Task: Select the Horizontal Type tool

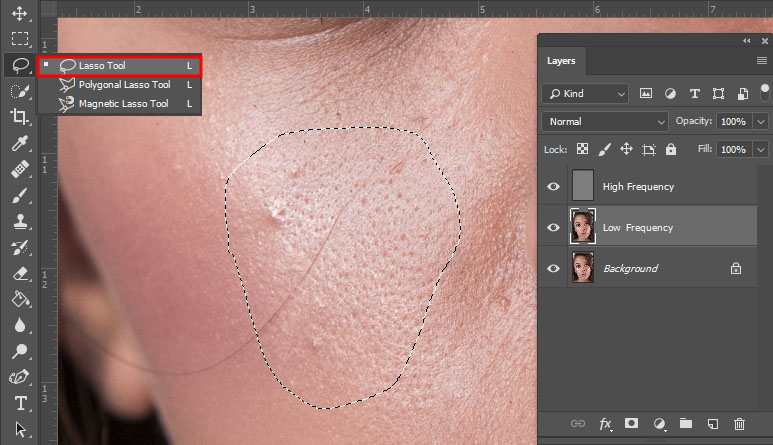Action: point(19,403)
